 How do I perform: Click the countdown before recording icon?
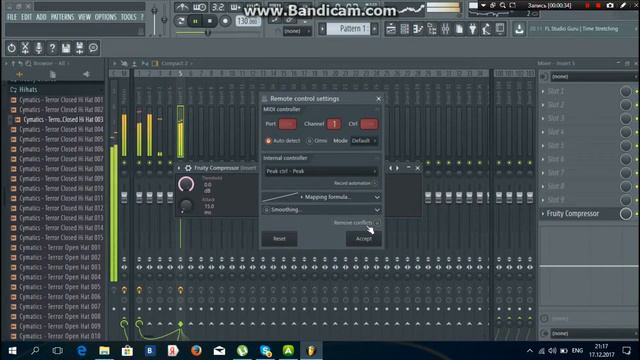(x=218, y=7)
